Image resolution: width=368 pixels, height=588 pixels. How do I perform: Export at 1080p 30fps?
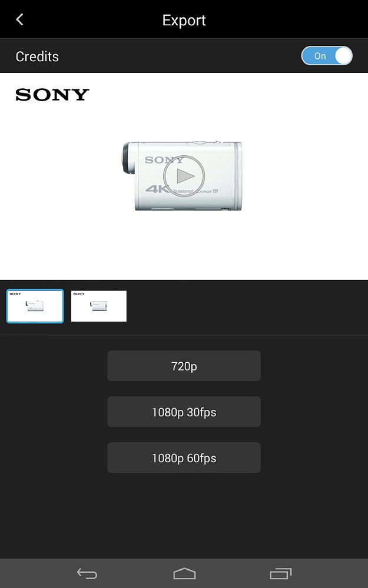pyautogui.click(x=184, y=412)
